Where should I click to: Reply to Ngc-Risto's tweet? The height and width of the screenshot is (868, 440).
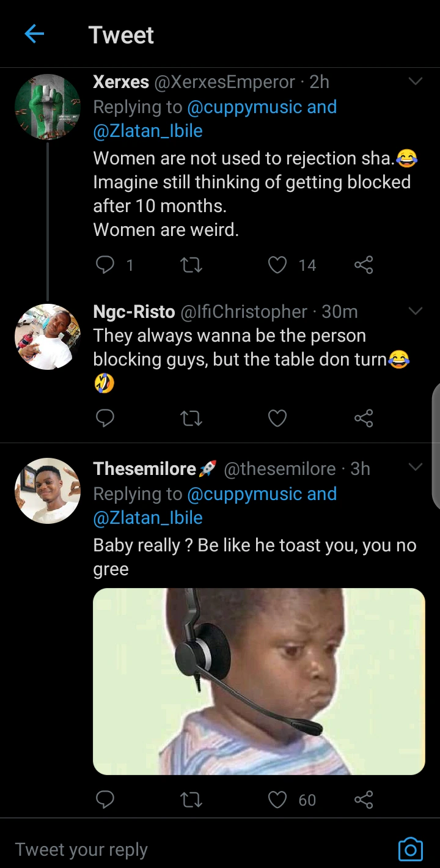pyautogui.click(x=106, y=418)
